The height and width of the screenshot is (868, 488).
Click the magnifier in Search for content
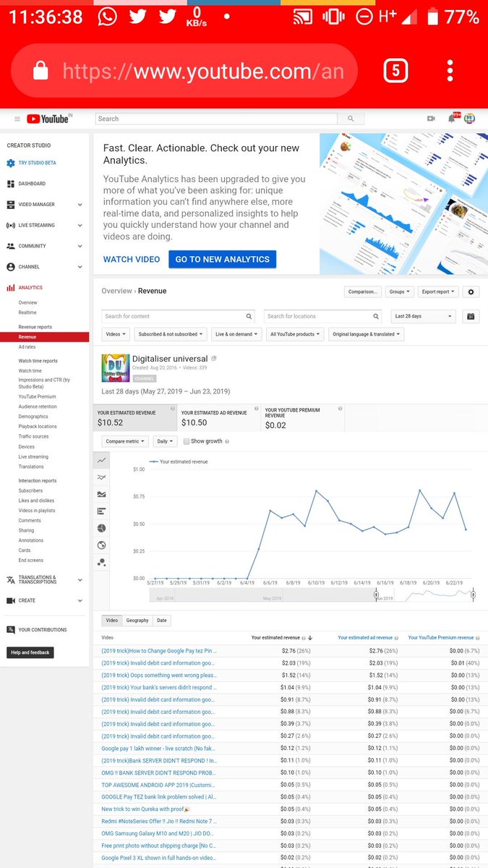click(x=249, y=316)
